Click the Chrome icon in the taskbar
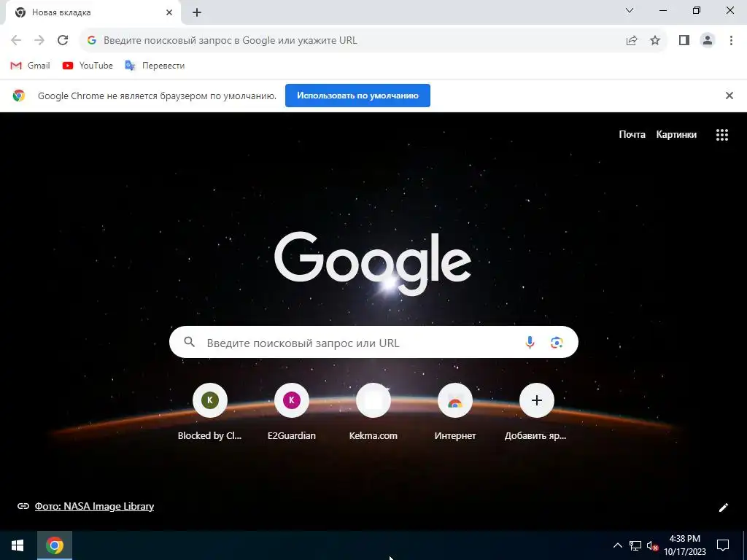Viewport: 747px width, 560px height. (54, 545)
